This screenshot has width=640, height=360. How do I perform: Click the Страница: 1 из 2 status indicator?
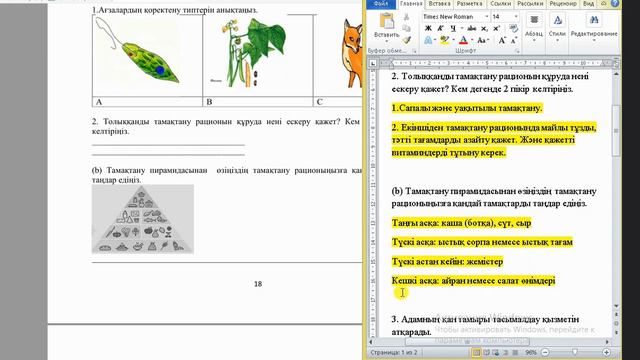[x=393, y=352]
